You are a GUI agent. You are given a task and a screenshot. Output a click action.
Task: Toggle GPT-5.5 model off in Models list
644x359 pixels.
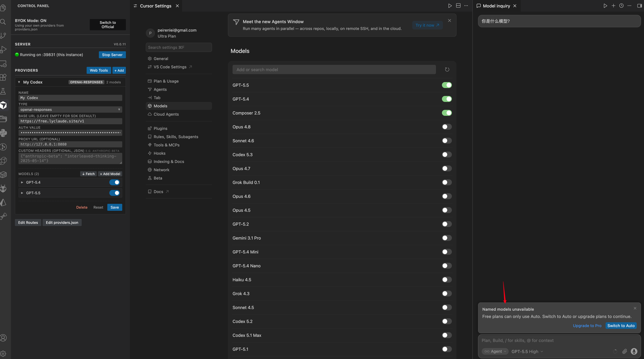(447, 85)
